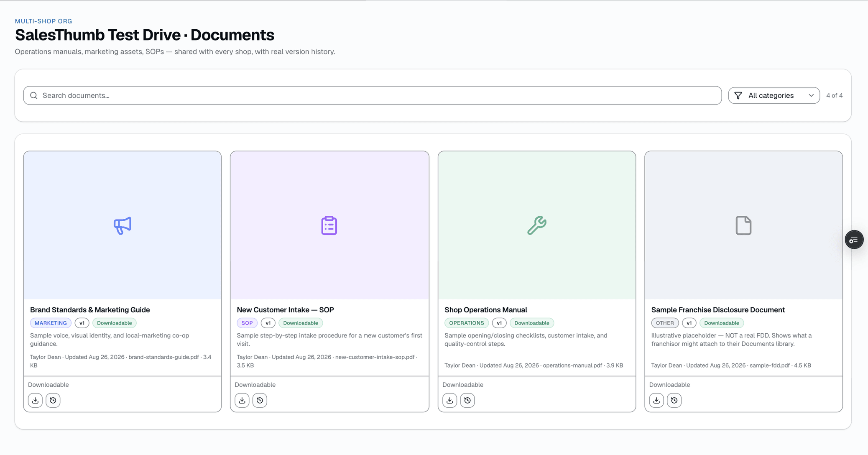This screenshot has height=455, width=868.
Task: Click the page heading 'SalesThumb Test Drive · Documents'
Action: (145, 35)
